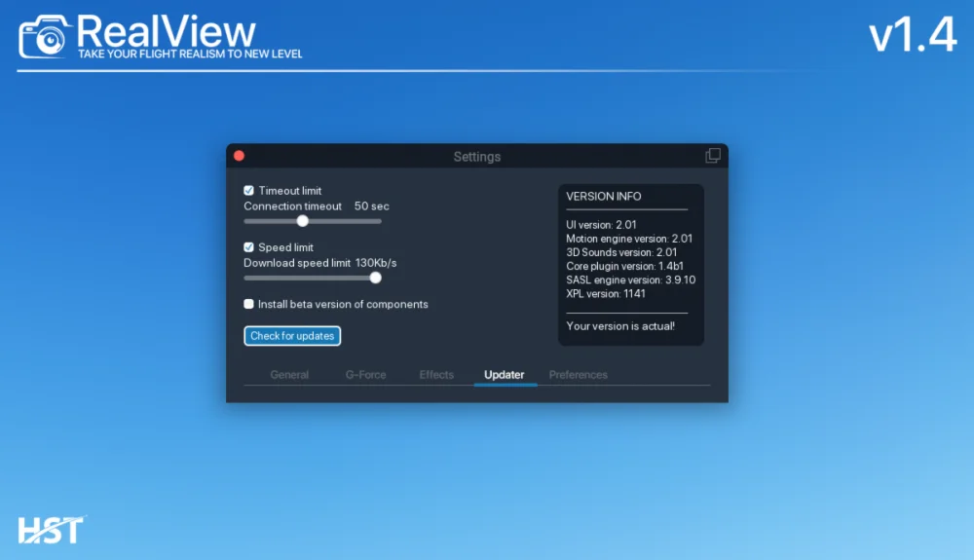
Task: Click Core plugin version: 1.4b1 line
Action: pyautogui.click(x=625, y=266)
